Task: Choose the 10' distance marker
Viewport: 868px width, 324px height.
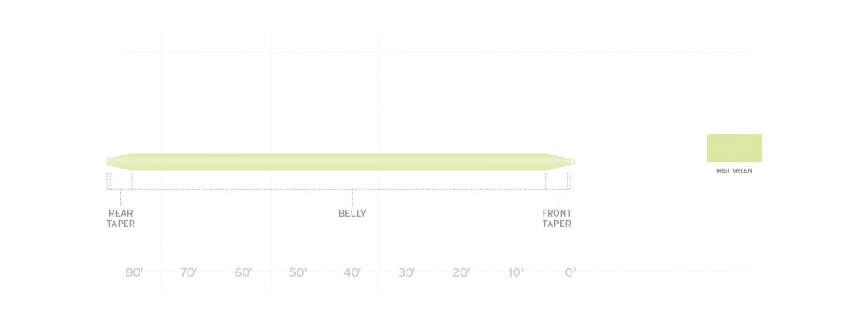Action: click(x=516, y=272)
